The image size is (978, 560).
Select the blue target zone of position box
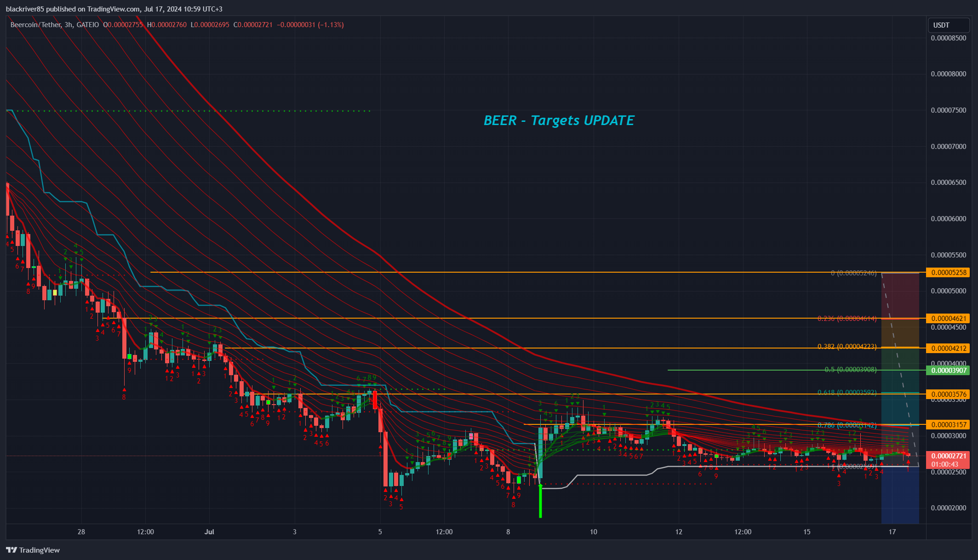(900, 495)
